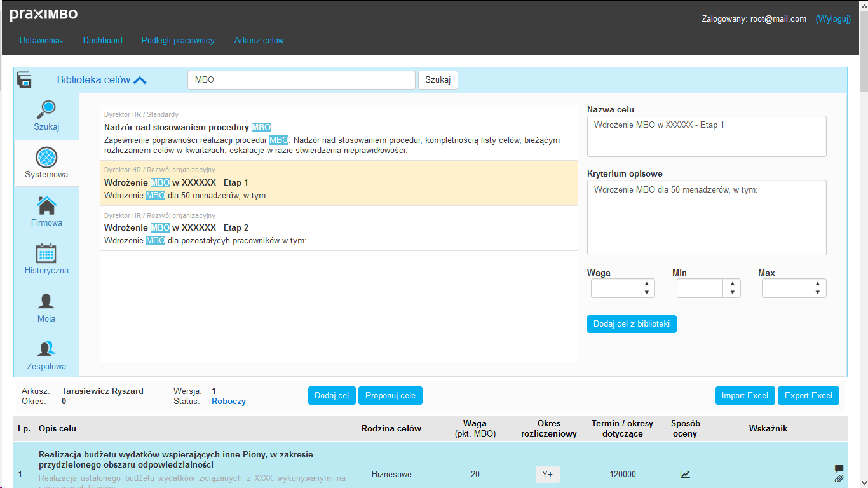Click Dodaj cel z biblioteki button

(632, 324)
